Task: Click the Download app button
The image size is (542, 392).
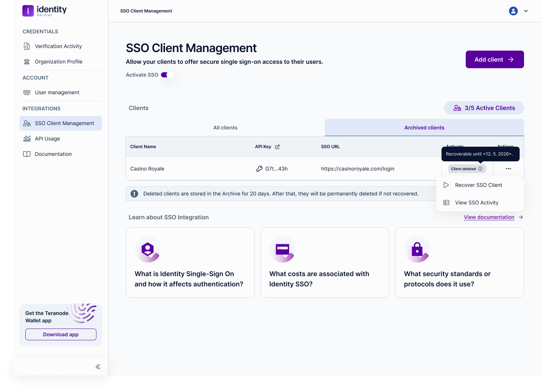Action: click(x=61, y=334)
